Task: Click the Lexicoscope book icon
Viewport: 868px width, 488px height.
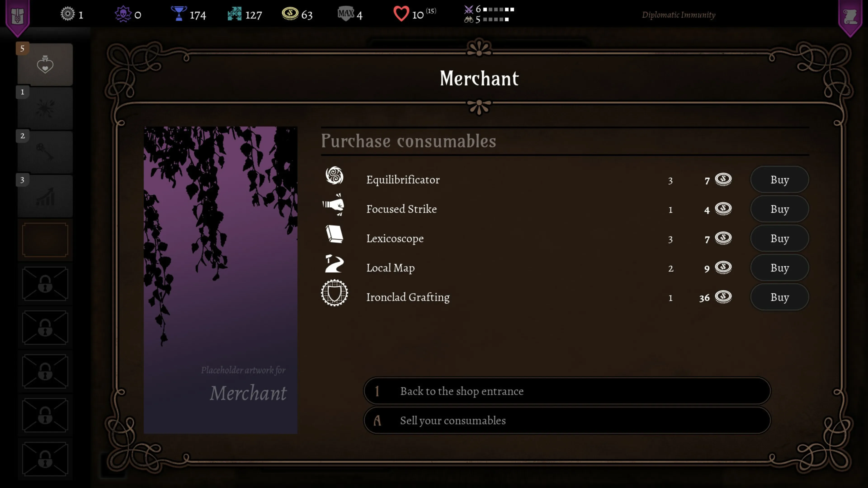Action: click(x=334, y=234)
